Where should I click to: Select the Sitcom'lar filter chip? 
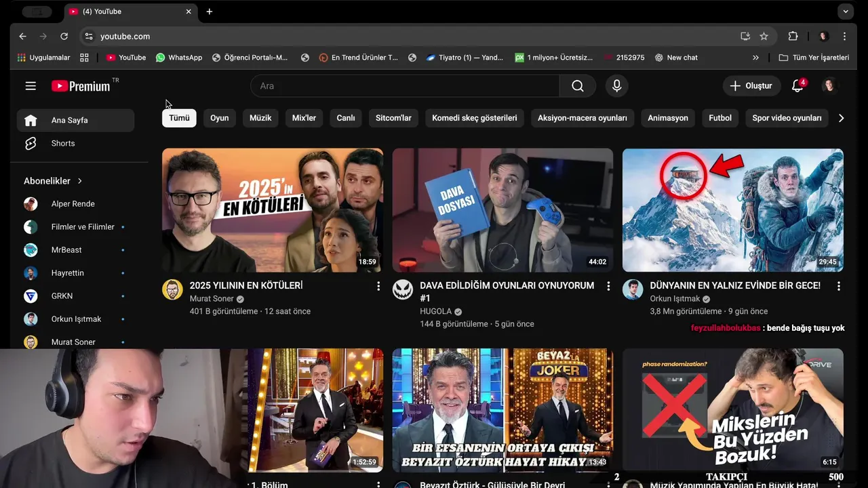pyautogui.click(x=393, y=118)
